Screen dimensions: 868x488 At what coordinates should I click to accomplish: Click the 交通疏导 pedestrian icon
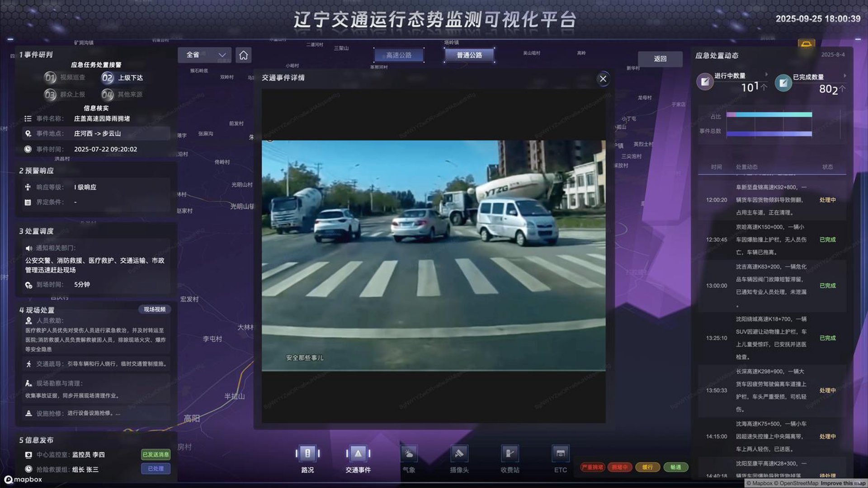(28, 364)
